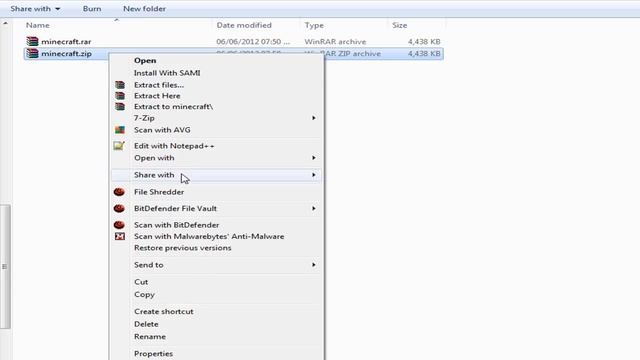The width and height of the screenshot is (640, 360).
Task: Choose Restore previous versions
Action: point(182,248)
